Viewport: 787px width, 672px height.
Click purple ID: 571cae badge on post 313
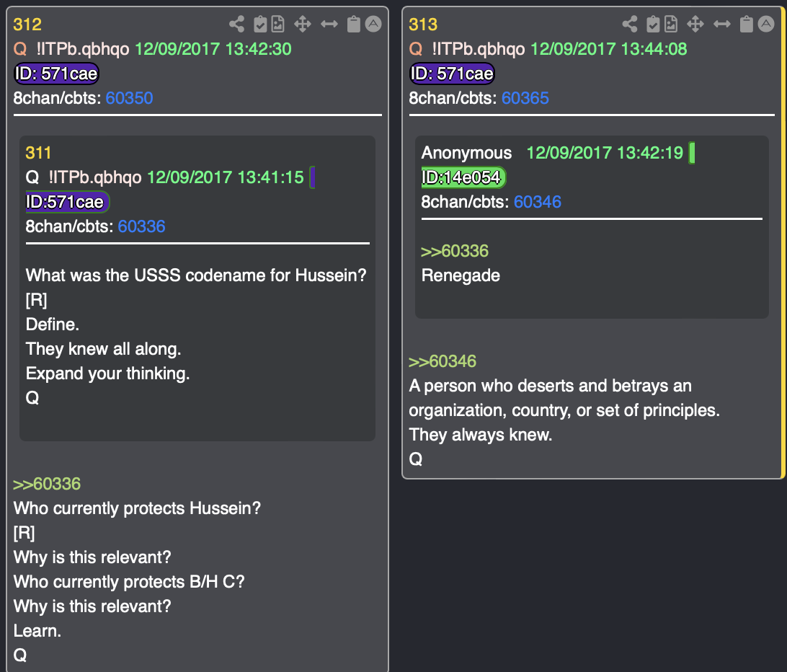click(452, 74)
